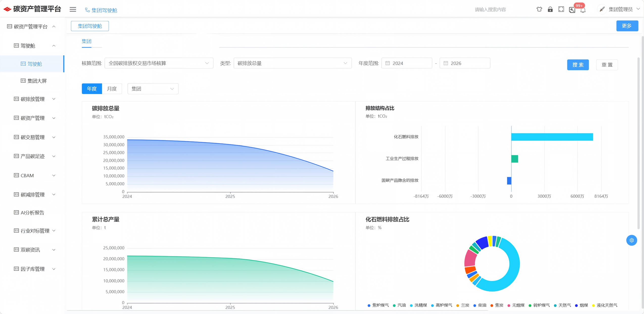Open the theme switcher shirt icon

pyautogui.click(x=539, y=9)
